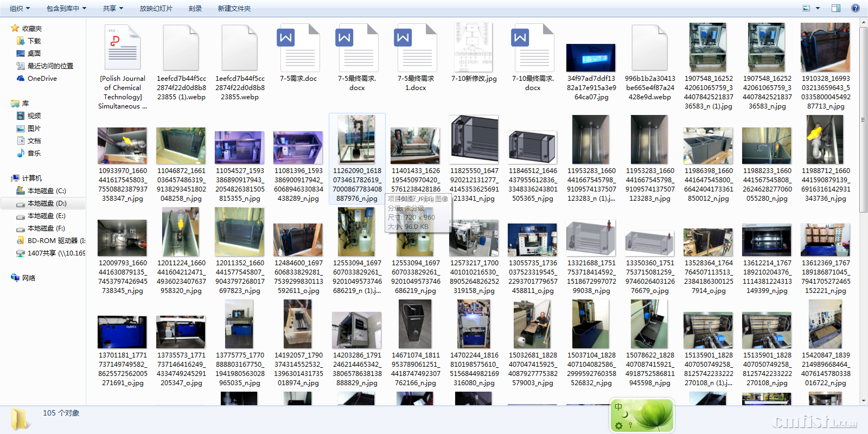
Task: Toggle the preview pane button
Action: click(836, 8)
